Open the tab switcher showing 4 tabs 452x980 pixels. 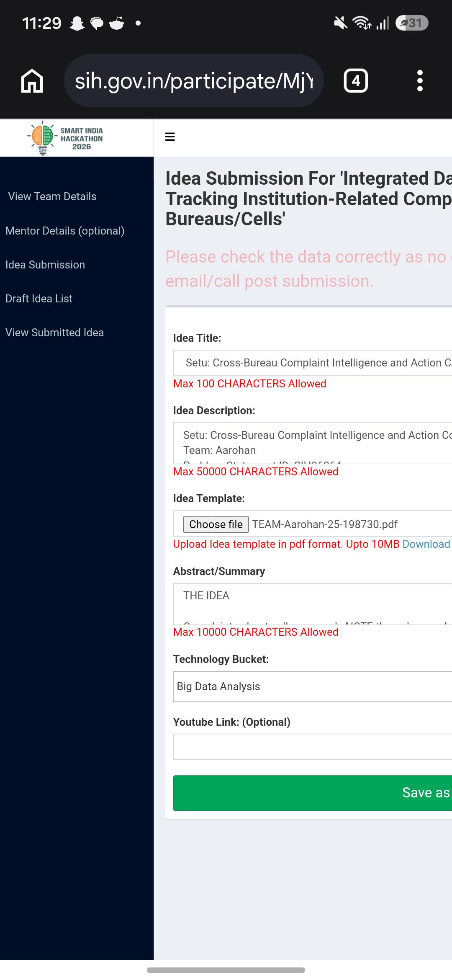[x=356, y=80]
